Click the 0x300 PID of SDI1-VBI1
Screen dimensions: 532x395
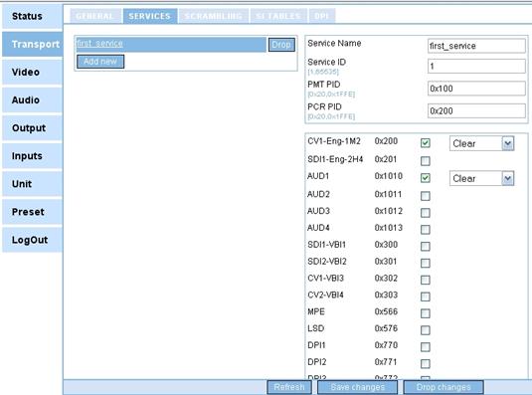click(x=386, y=245)
